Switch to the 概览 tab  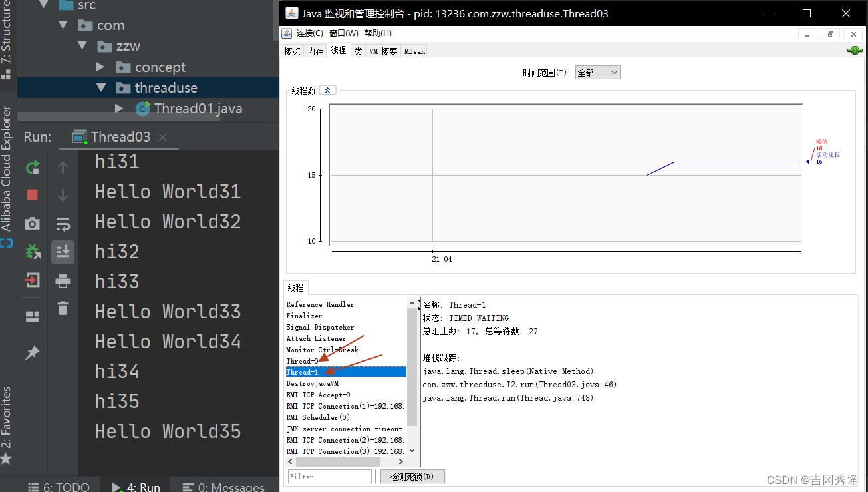coord(292,51)
